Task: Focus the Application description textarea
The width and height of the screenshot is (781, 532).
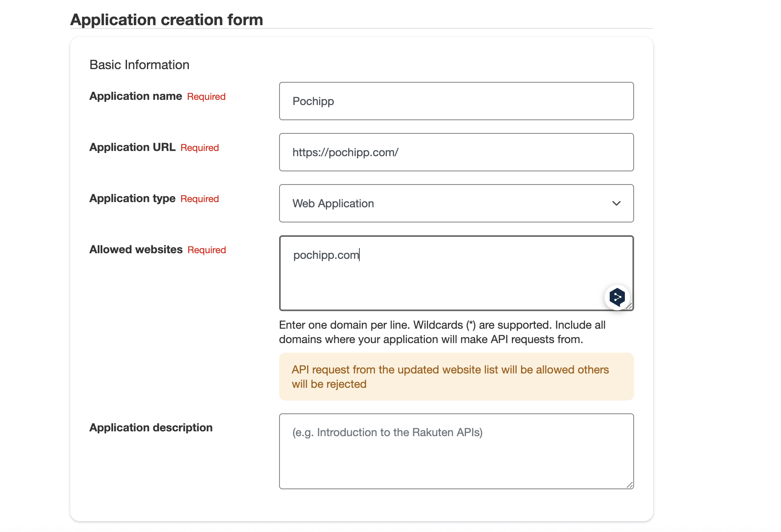Action: [x=456, y=451]
